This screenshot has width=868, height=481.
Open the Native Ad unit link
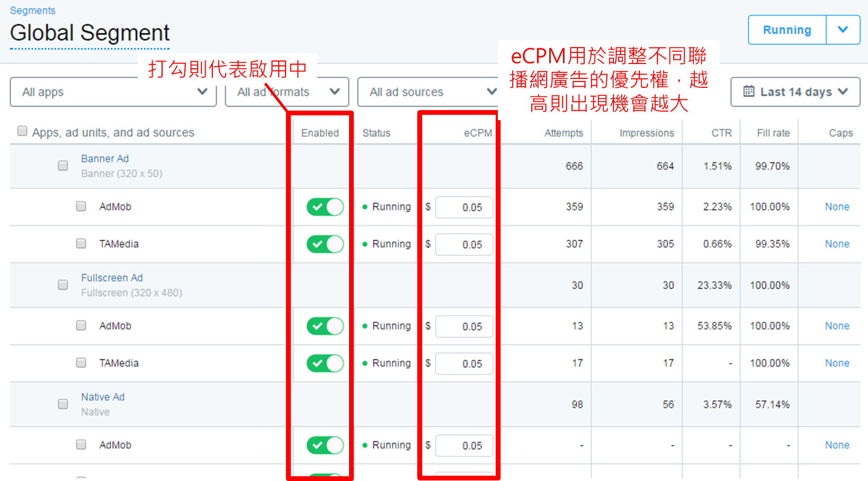coord(103,397)
